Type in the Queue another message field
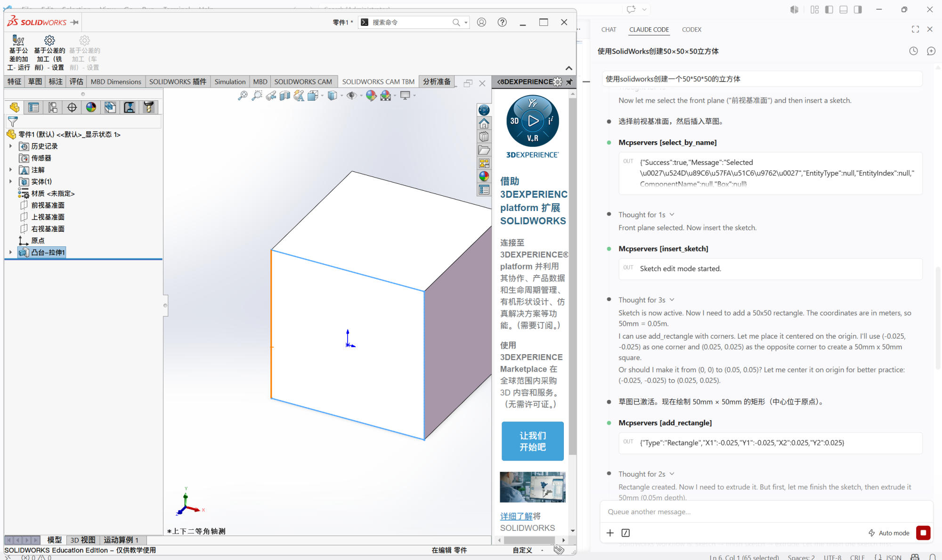 pyautogui.click(x=766, y=512)
